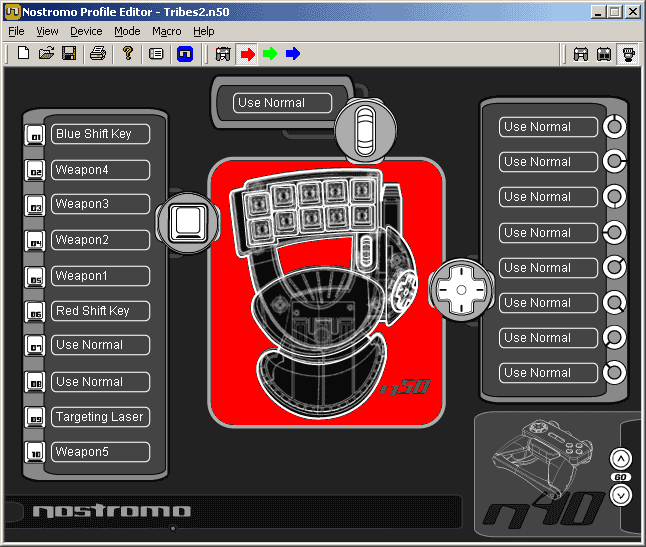Click the New profile toolbar icon
The image size is (646, 547).
click(x=23, y=54)
